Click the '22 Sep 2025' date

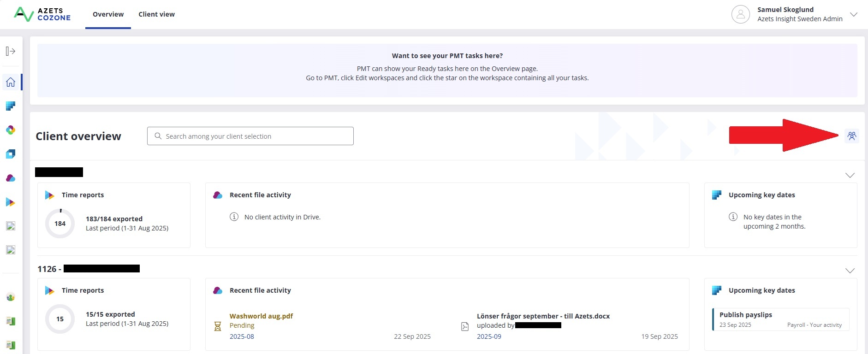(x=412, y=336)
